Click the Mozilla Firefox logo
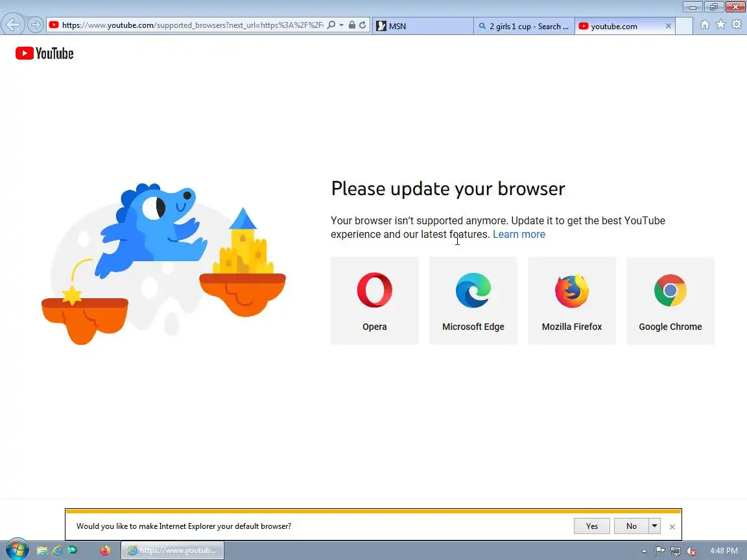 (x=572, y=290)
